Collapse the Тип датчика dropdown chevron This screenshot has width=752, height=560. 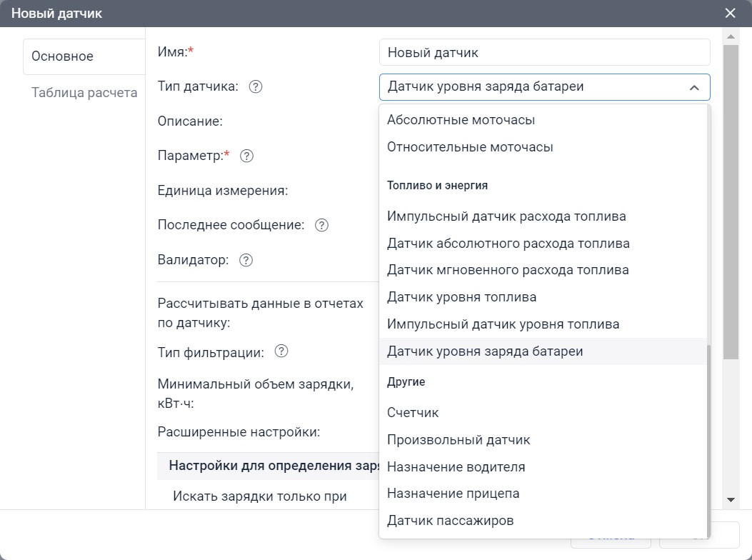(x=693, y=88)
